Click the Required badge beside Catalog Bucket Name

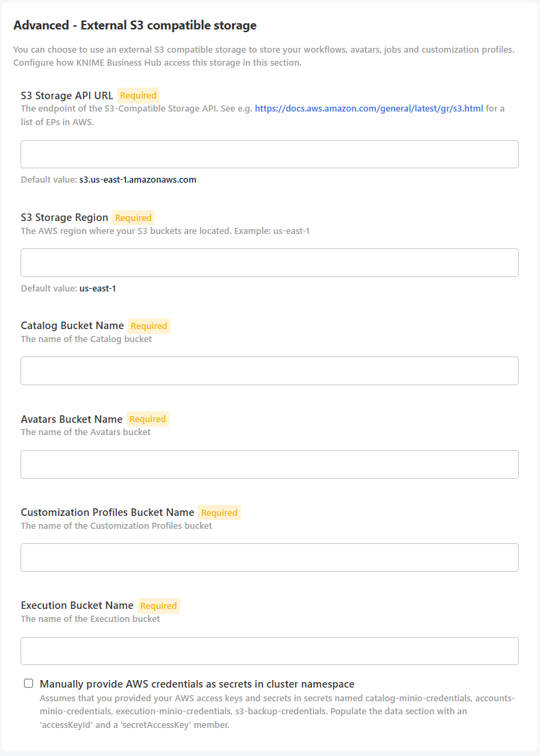pyautogui.click(x=149, y=326)
